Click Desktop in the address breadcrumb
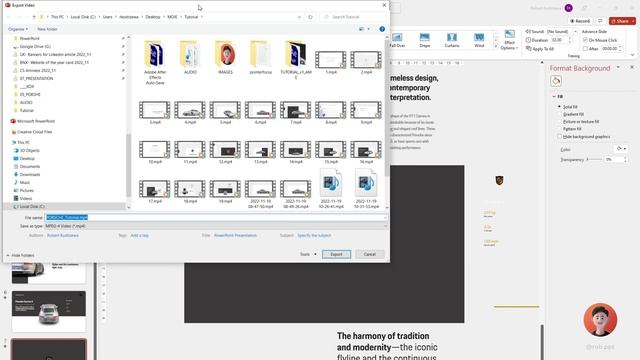The width and height of the screenshot is (640, 360). 153,17
